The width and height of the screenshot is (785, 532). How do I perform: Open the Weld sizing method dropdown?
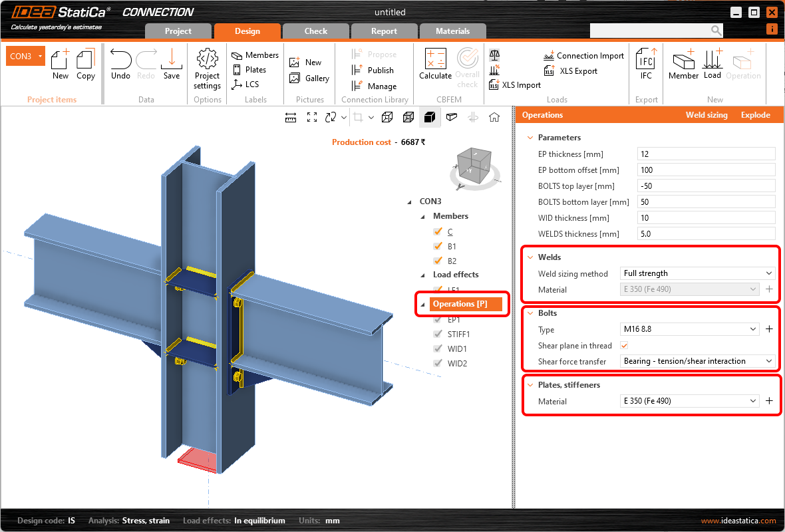(x=696, y=273)
